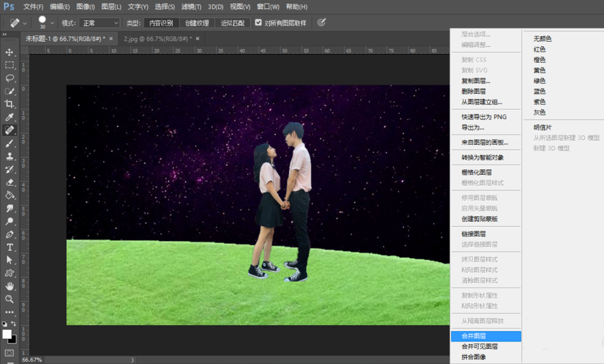Image resolution: width=604 pixels, height=364 pixels.
Task: Click the white foreground color swatch
Action: (7, 334)
